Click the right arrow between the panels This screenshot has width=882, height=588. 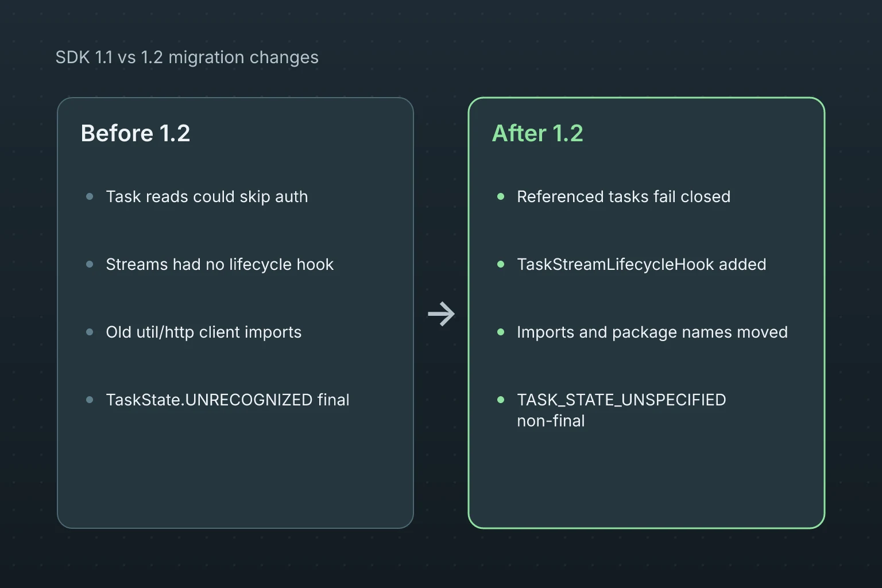[441, 314]
